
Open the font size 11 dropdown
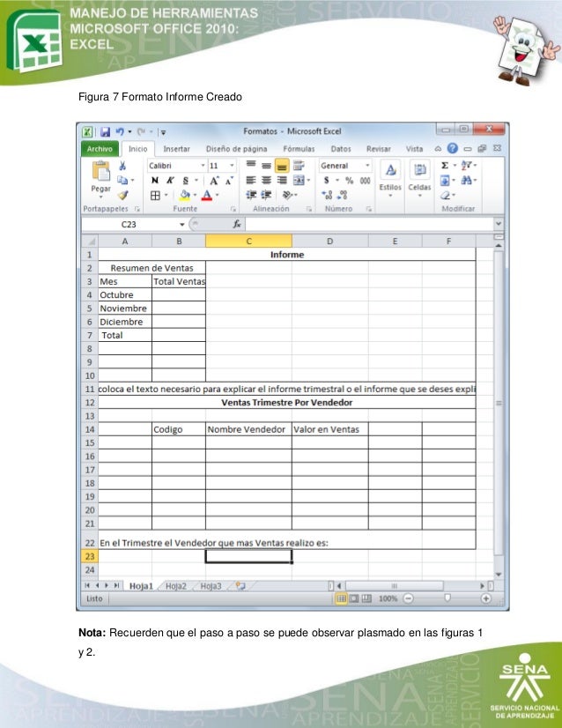[x=232, y=166]
